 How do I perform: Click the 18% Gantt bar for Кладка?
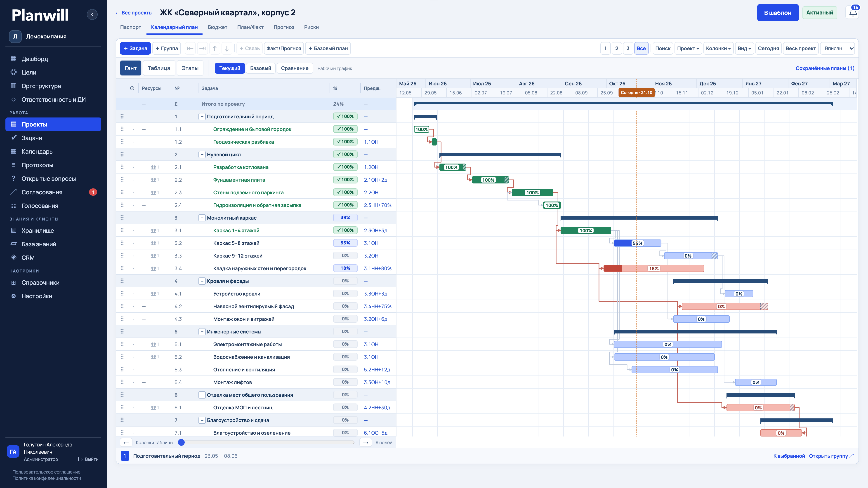click(x=653, y=268)
